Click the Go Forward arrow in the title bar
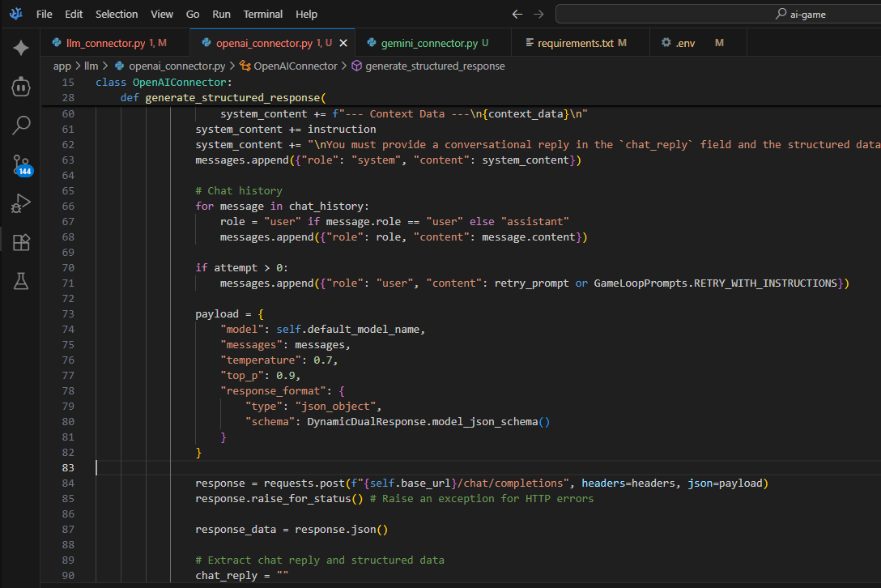Viewport: 881px width, 588px height. click(539, 14)
